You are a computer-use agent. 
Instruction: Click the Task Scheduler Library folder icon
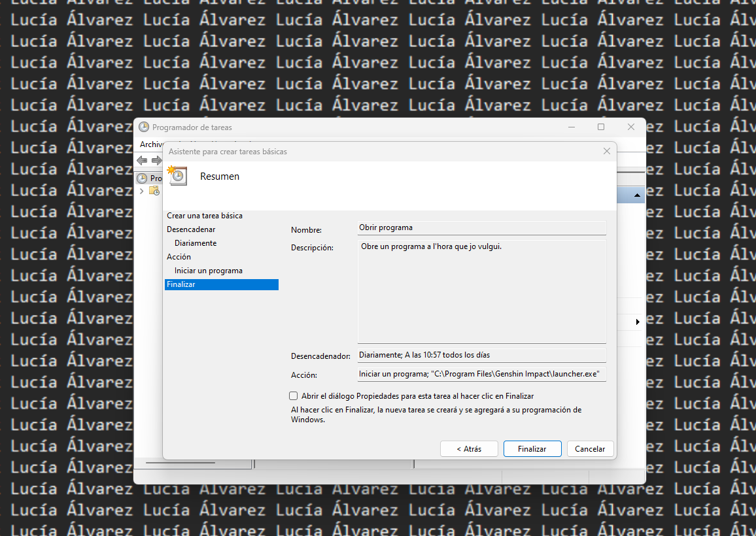tap(154, 191)
